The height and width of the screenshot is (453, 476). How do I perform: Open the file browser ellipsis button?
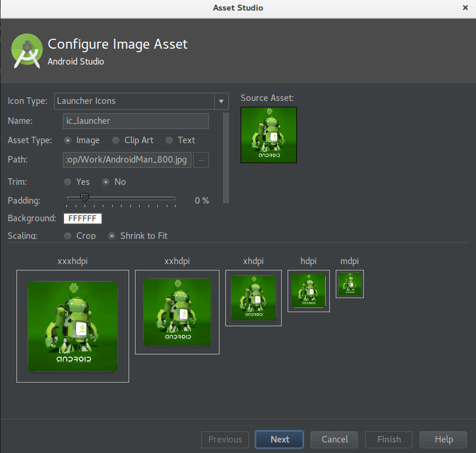pyautogui.click(x=201, y=160)
